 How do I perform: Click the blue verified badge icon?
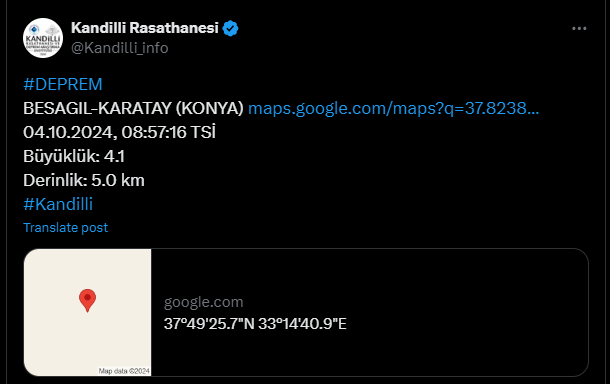tap(230, 28)
